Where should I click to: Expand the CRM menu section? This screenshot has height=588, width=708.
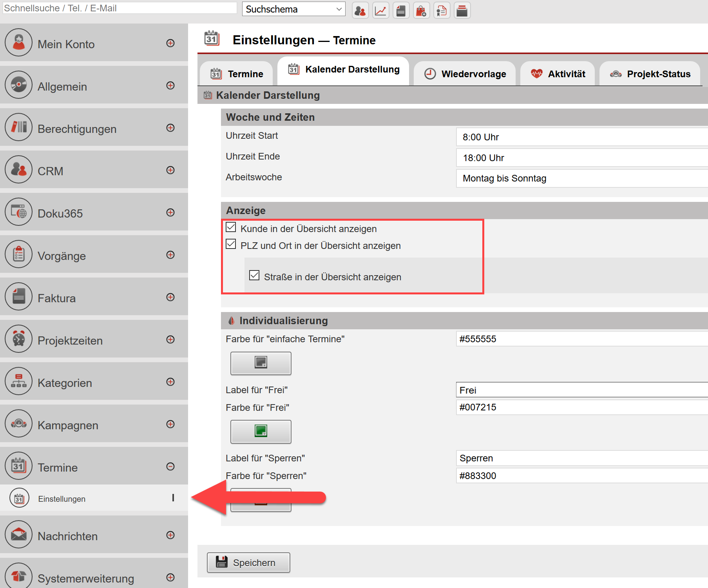pyautogui.click(x=170, y=170)
